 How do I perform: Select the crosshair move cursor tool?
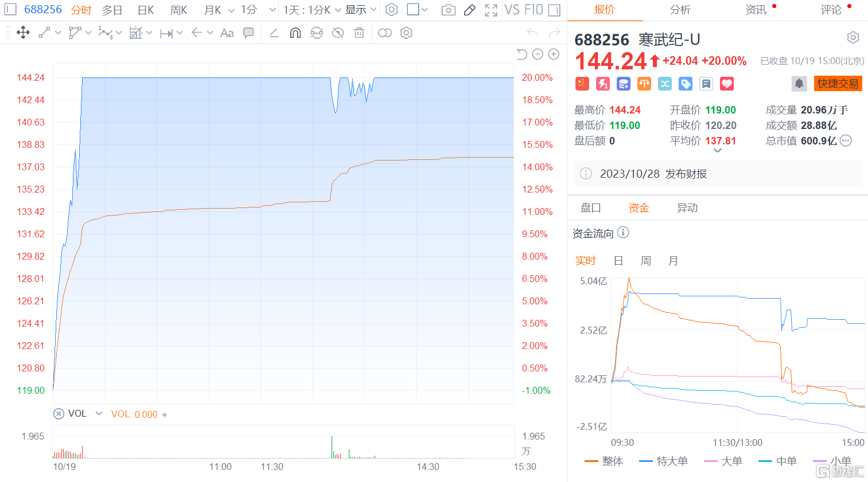pyautogui.click(x=23, y=33)
